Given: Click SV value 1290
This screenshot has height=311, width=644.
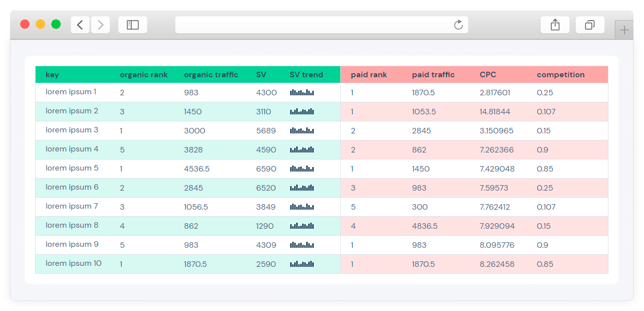Looking at the screenshot, I should coord(265,226).
